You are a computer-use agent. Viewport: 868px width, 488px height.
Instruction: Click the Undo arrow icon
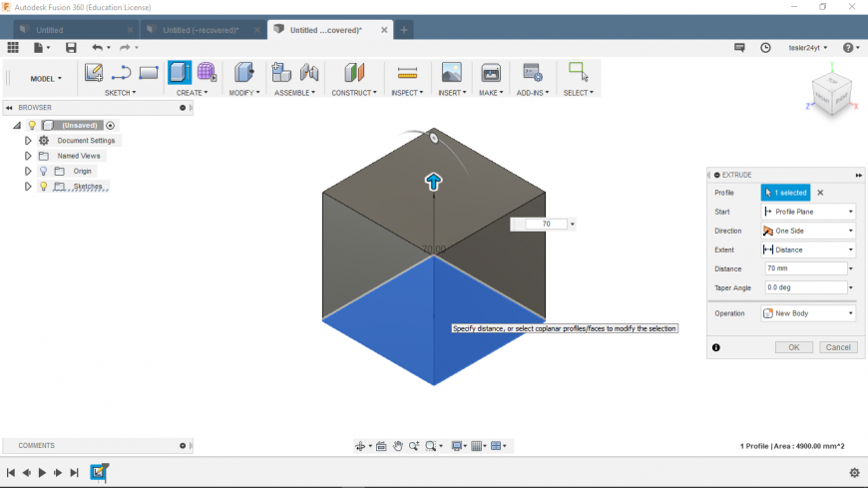point(97,47)
